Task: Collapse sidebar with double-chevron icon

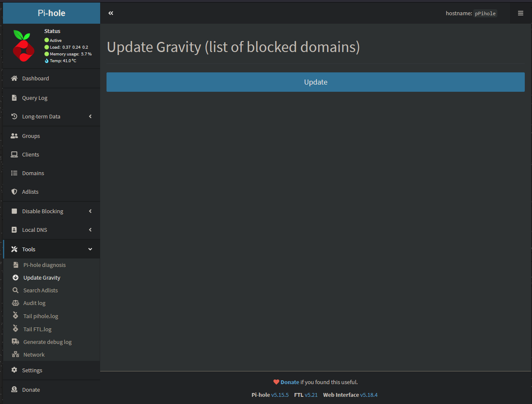Action: [111, 13]
